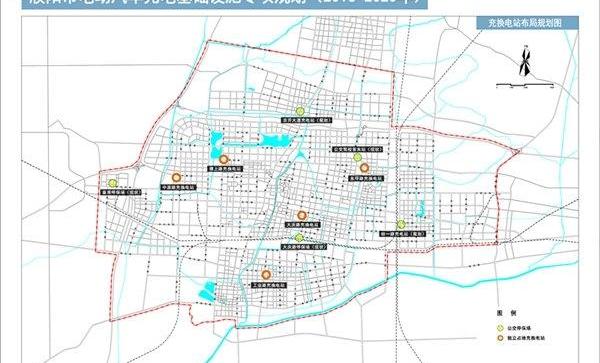Click the green 公交停保场 legend symbol
The height and width of the screenshot is (363, 600).
[x=500, y=328]
